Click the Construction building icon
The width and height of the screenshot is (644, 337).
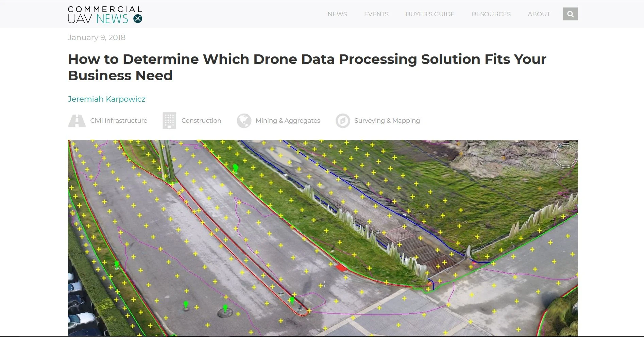169,121
